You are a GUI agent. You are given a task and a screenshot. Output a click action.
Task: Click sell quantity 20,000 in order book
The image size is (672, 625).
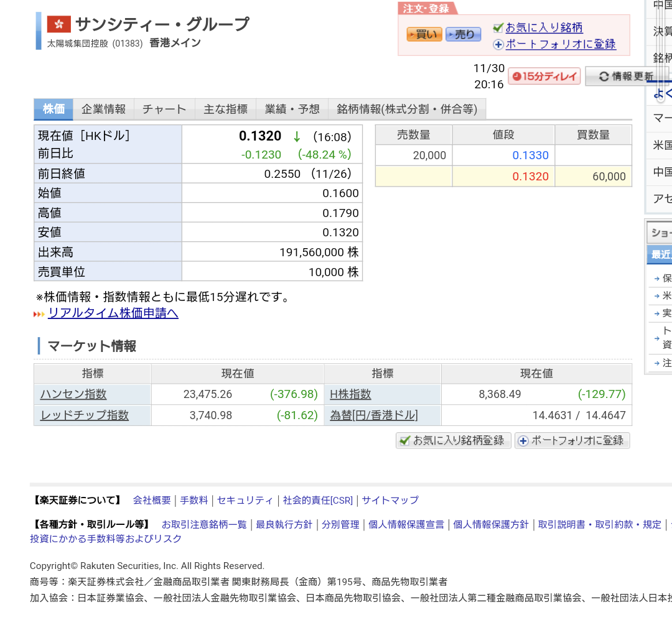429,155
